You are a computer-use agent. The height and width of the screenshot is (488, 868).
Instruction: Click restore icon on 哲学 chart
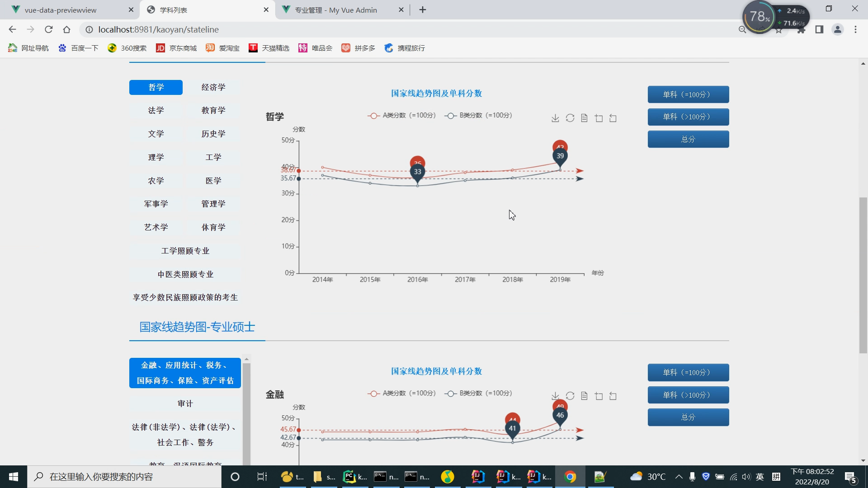[570, 118]
